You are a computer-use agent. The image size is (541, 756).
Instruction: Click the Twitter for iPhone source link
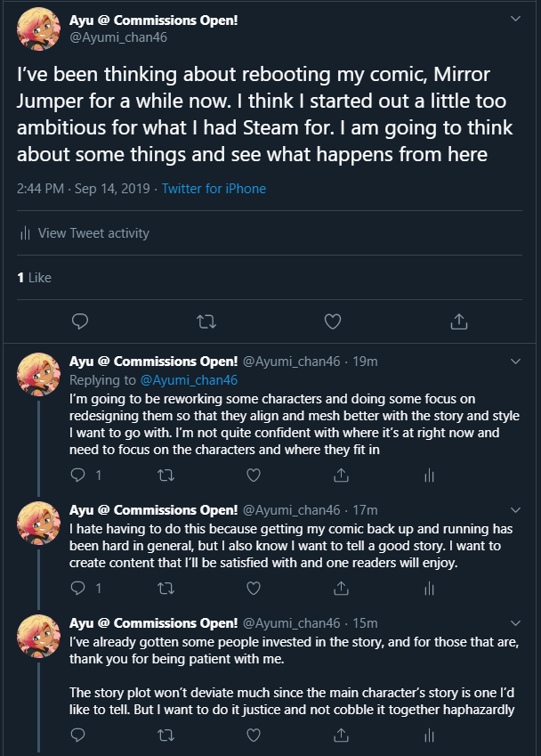(x=214, y=189)
